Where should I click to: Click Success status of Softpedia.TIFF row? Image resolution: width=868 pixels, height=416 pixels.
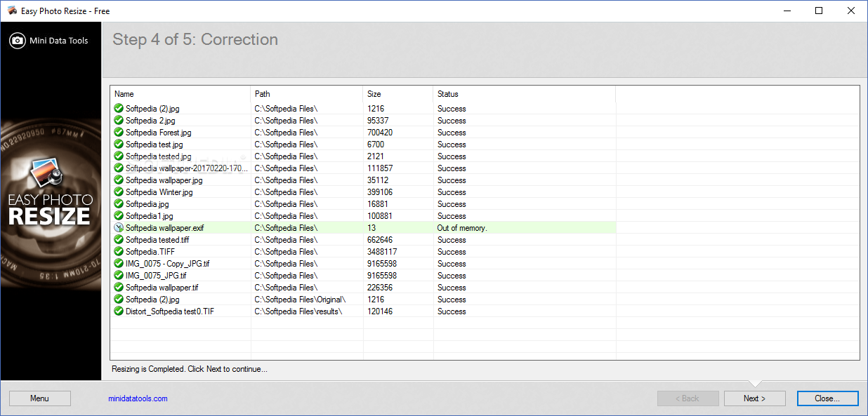point(452,252)
